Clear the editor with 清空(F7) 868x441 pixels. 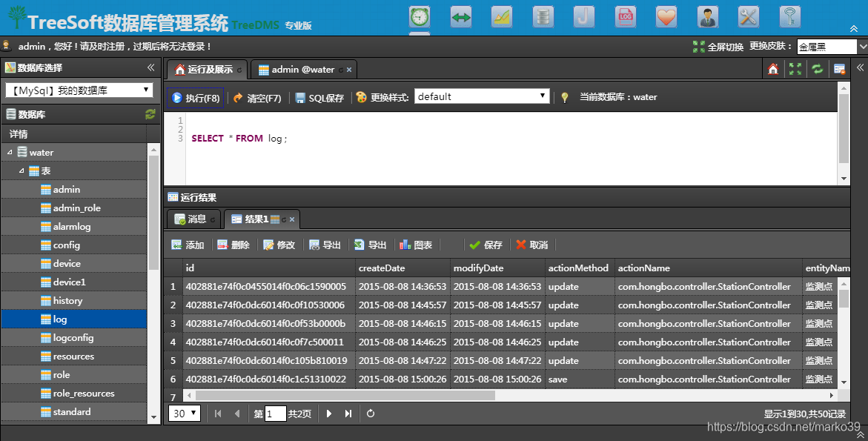tap(257, 98)
